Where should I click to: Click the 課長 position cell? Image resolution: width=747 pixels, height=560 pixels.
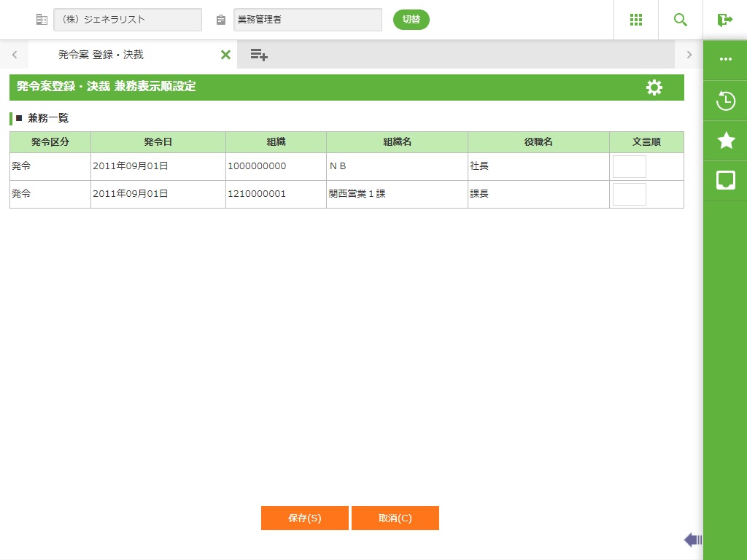(539, 194)
